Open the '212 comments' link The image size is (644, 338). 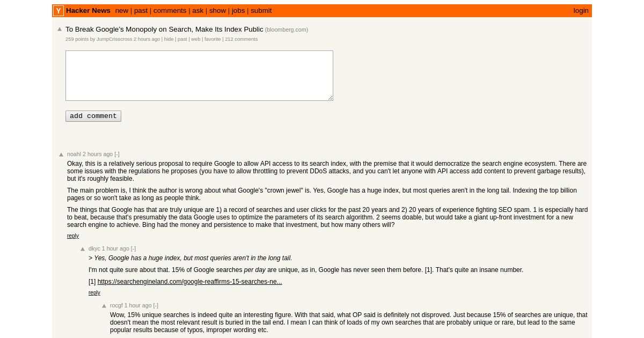(x=241, y=39)
